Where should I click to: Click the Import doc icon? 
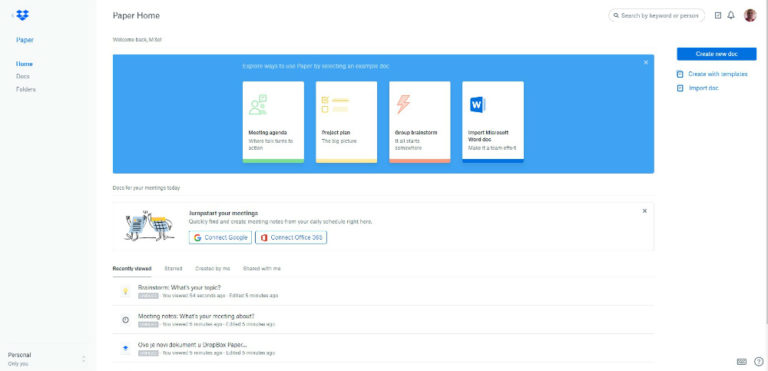tap(680, 88)
